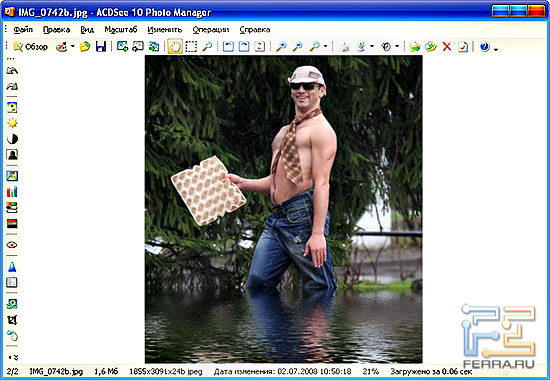Open the Справка menu
The height and width of the screenshot is (380, 550).
coord(255,30)
